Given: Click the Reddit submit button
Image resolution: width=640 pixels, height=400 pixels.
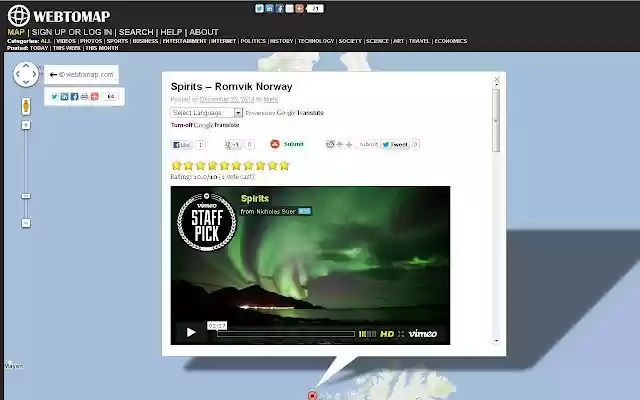Looking at the screenshot, I should (369, 144).
